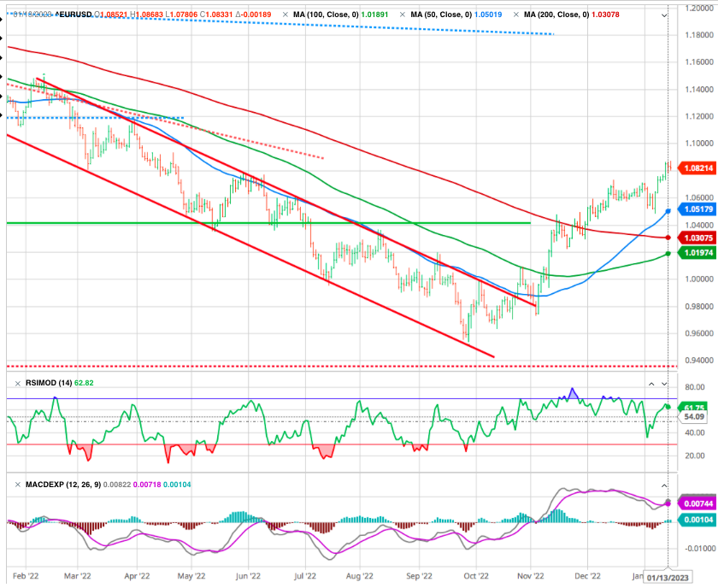Click the low price value 1.07806
Viewport: 724px width, 588px height.
pos(183,15)
